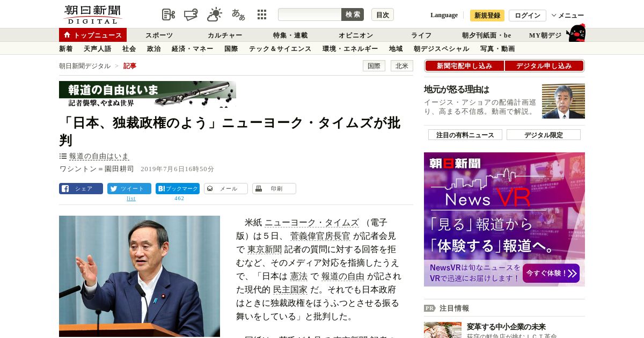
Task: Click the 今すぐ体験！ button in VR ad
Action: [x=551, y=273]
